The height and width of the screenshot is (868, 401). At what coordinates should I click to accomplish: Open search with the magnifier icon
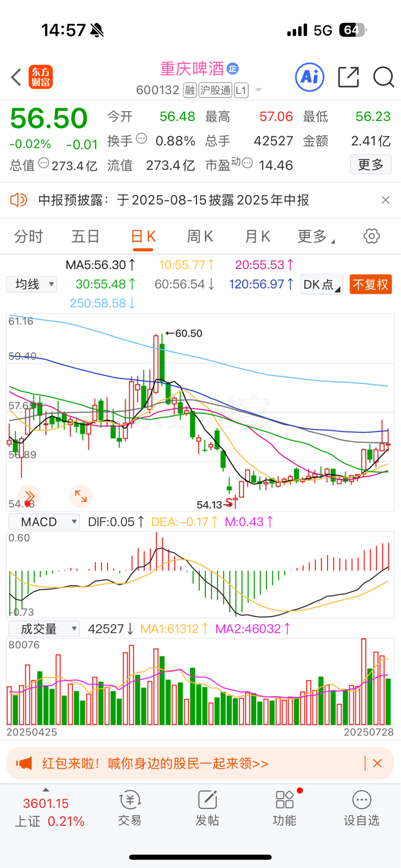click(x=384, y=77)
